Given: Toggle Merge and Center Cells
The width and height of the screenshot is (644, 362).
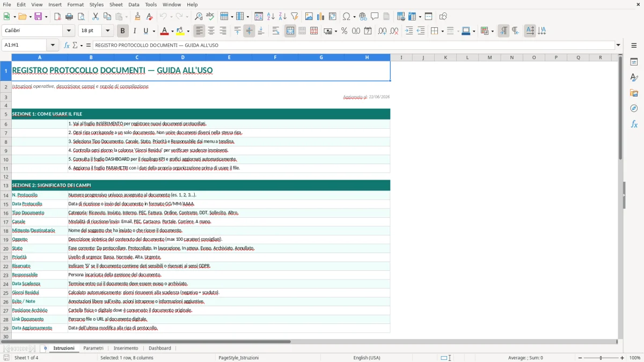Looking at the screenshot, I should pos(290,31).
